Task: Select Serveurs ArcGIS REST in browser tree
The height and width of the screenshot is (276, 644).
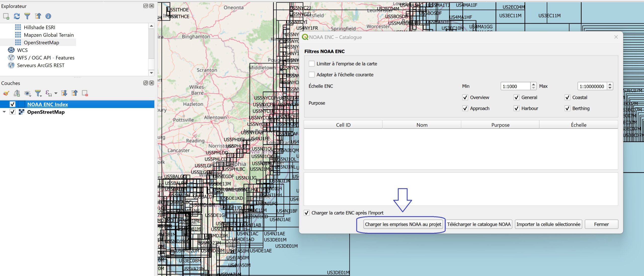Action: point(41,65)
